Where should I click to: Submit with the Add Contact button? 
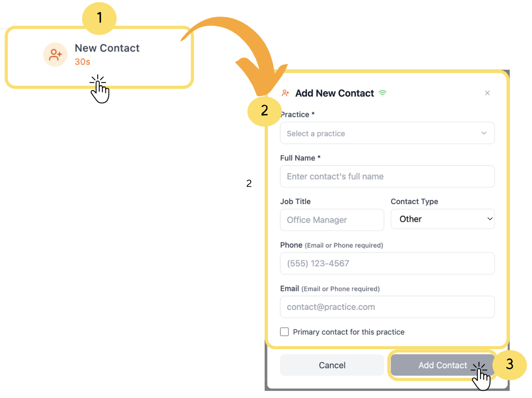click(x=442, y=365)
